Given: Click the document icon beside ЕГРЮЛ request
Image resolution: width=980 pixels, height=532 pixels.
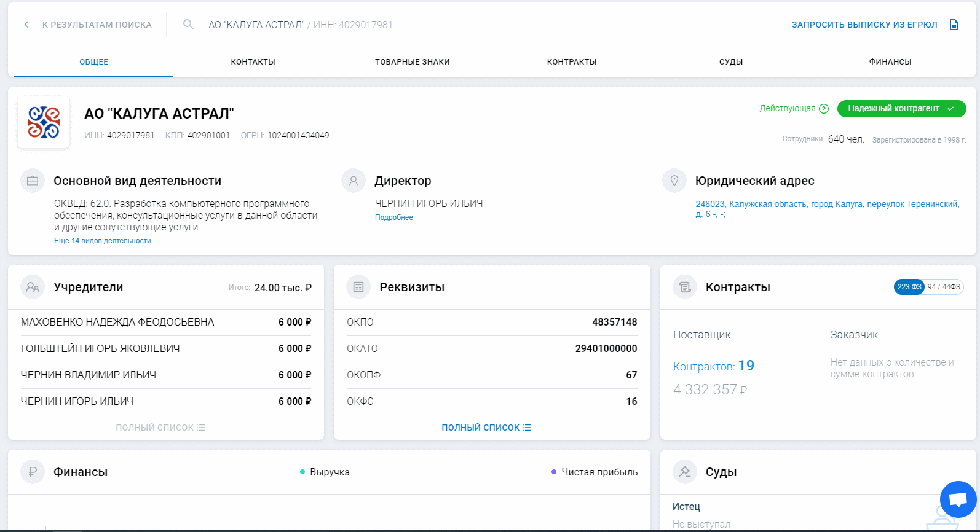Looking at the screenshot, I should [x=954, y=25].
